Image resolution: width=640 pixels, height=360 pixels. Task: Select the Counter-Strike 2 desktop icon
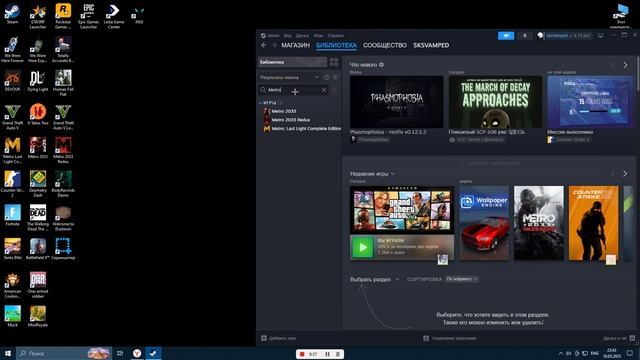click(x=12, y=184)
